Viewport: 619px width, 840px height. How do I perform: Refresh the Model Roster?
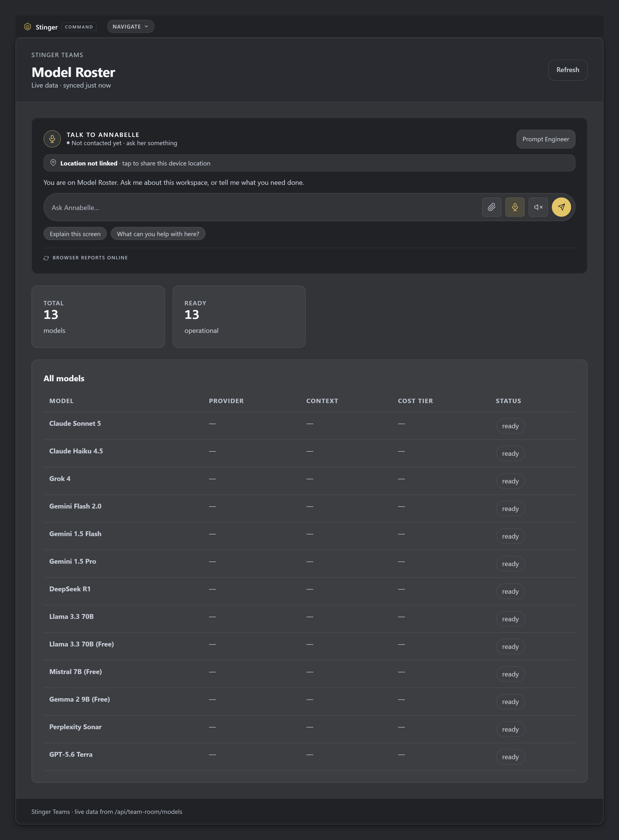click(x=568, y=70)
